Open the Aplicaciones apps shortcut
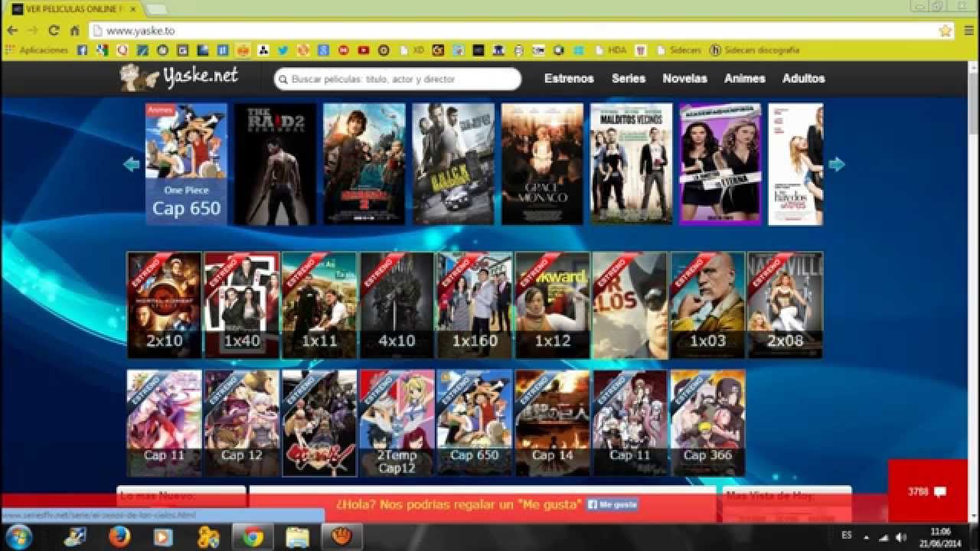980x551 pixels. tap(37, 51)
